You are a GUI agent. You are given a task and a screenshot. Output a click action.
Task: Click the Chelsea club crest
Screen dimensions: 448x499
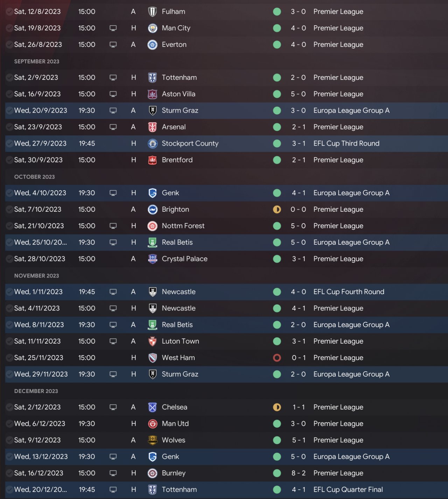[x=153, y=407]
